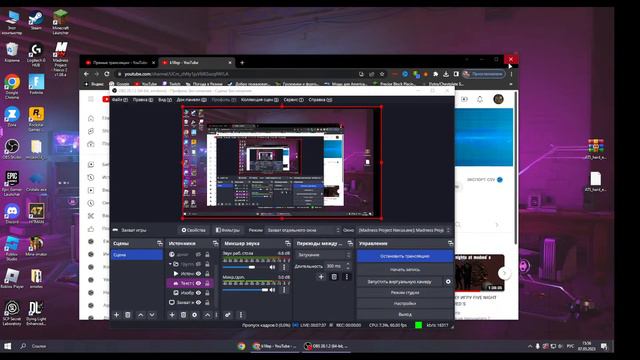Open advanced audio properties link icon
Screen dimensions: 640x360
228,315
